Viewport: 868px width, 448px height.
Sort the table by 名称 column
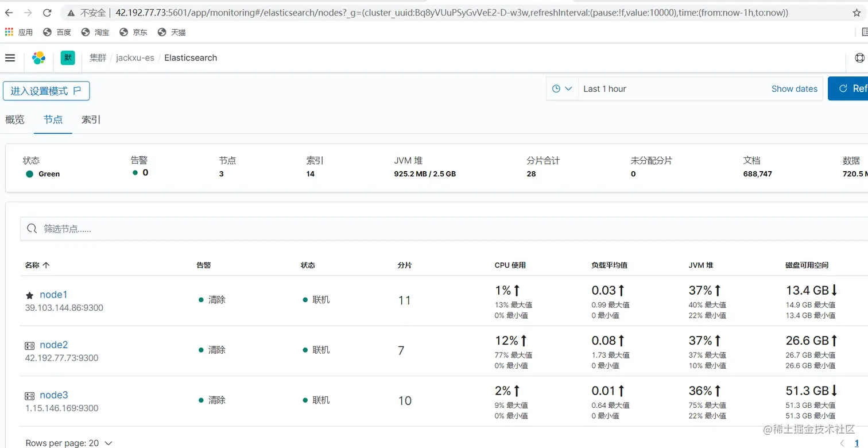click(37, 265)
